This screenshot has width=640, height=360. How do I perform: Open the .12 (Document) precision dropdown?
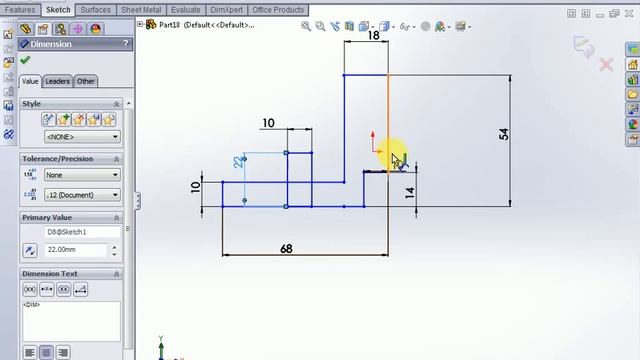[x=82, y=195]
